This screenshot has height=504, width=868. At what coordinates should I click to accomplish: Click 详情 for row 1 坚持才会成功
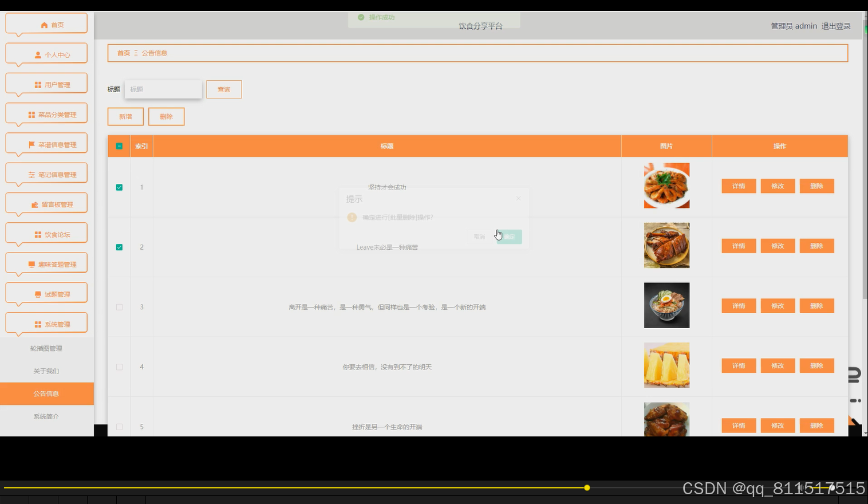pos(739,186)
